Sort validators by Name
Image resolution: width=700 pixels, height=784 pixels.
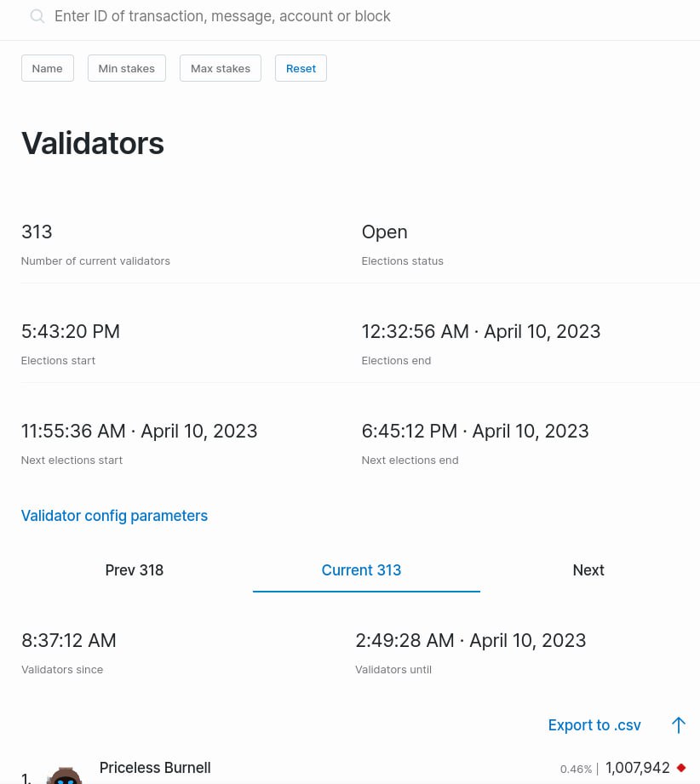(x=48, y=68)
